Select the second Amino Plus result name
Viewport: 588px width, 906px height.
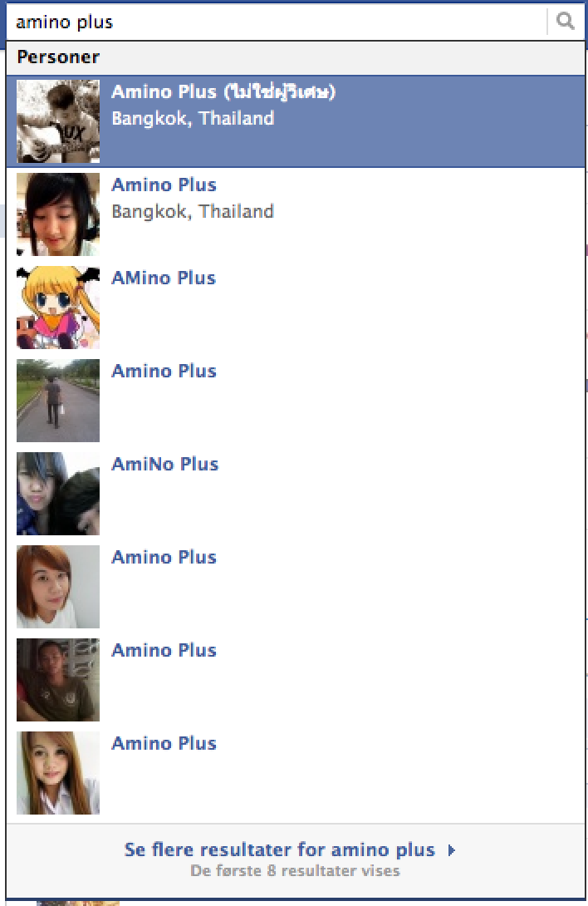point(164,185)
